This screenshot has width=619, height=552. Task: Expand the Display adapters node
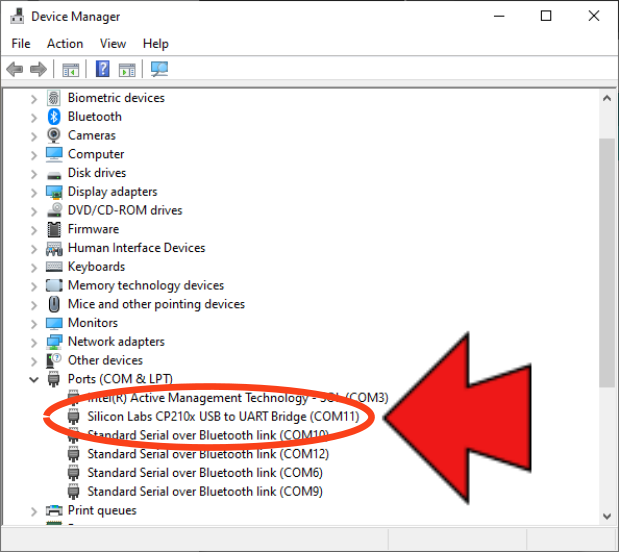[x=34, y=192]
